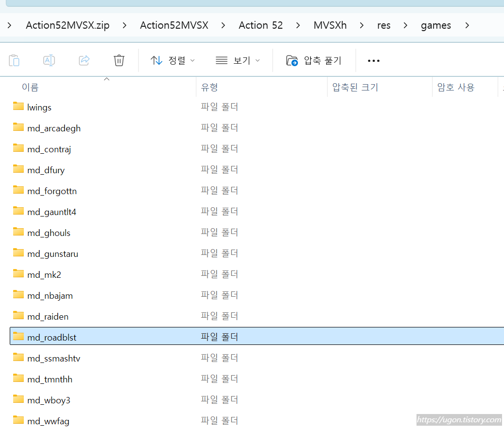Click the md_arcadegh folder name

click(54, 128)
